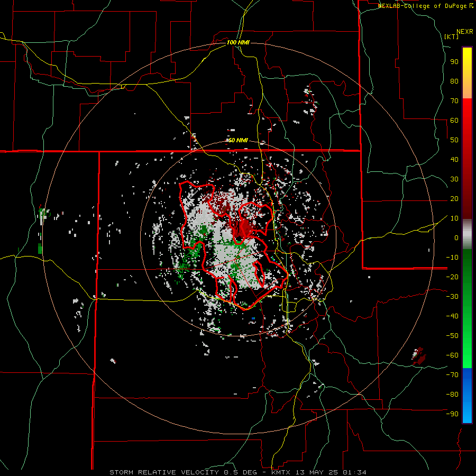This screenshot has height=476, width=476.
Task: Click the 20 knot scale label
Action: click(454, 198)
